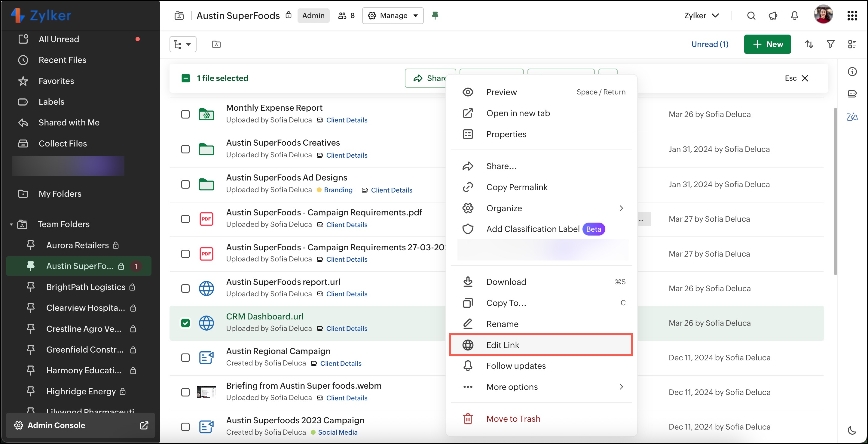This screenshot has width=868, height=444.
Task: Collapse the Team Folders tree
Action: pyautogui.click(x=11, y=224)
